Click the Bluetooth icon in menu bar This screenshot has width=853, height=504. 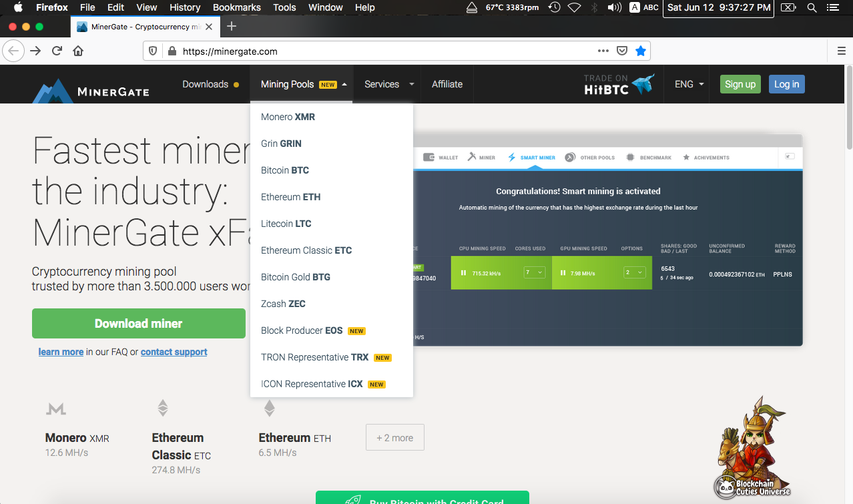point(594,7)
